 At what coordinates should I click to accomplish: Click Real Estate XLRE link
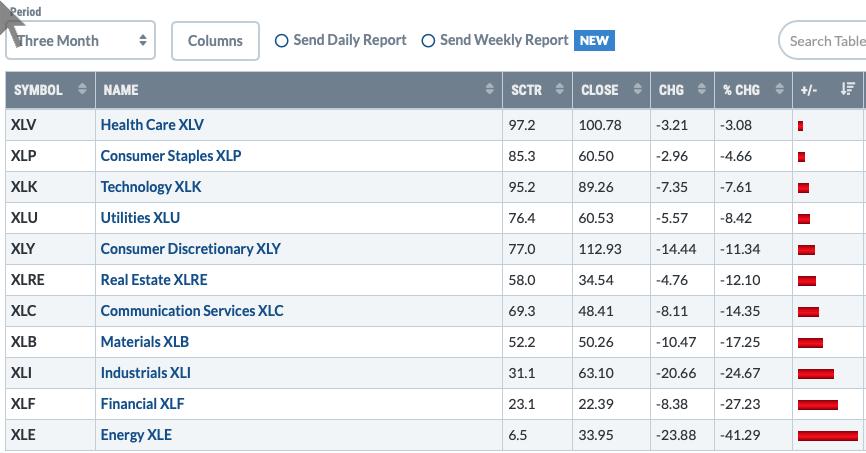(154, 279)
